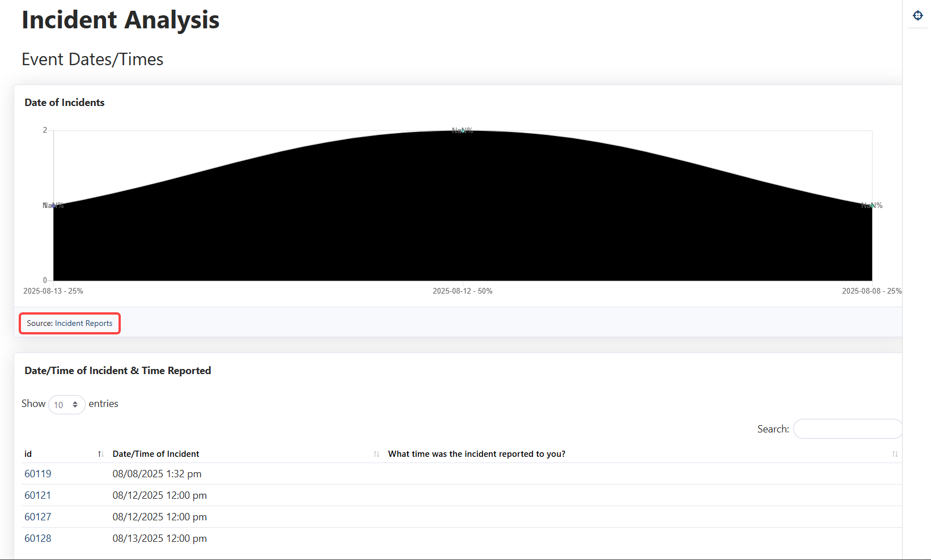Click the Date/Time of Incident & Time Reported heading
Image resolution: width=931 pixels, height=560 pixels.
tap(118, 371)
